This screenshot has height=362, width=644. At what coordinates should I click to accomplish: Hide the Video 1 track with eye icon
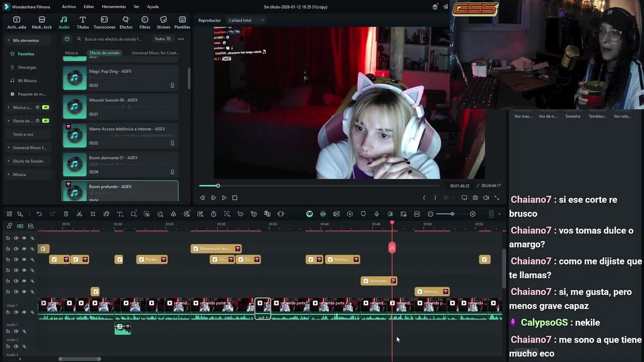(x=24, y=312)
